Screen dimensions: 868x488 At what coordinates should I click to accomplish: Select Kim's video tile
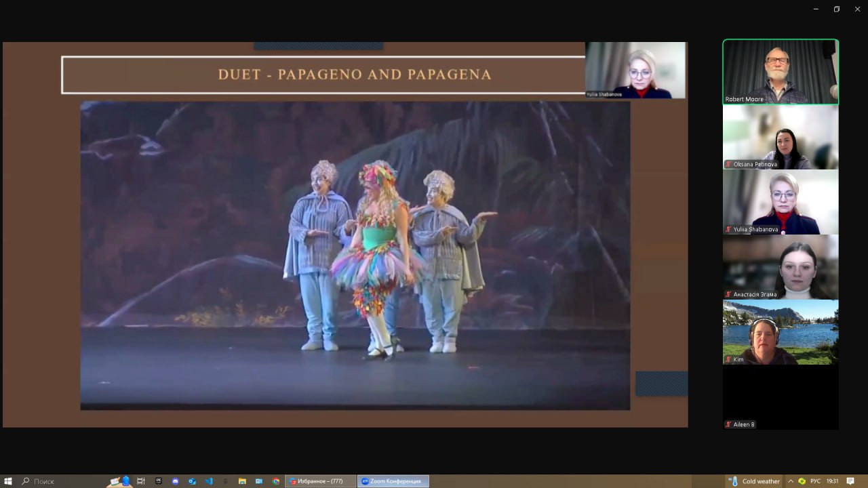pos(781,332)
